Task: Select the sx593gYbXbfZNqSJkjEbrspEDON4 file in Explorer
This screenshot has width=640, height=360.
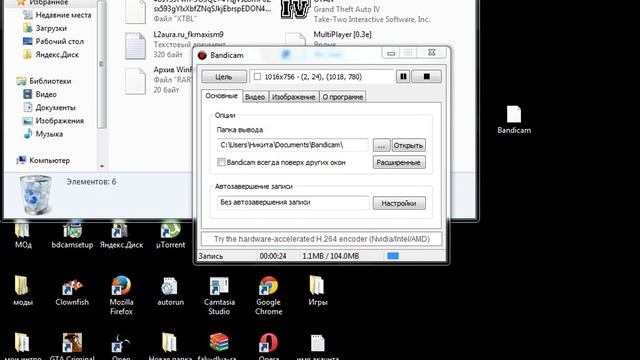Action: click(198, 11)
